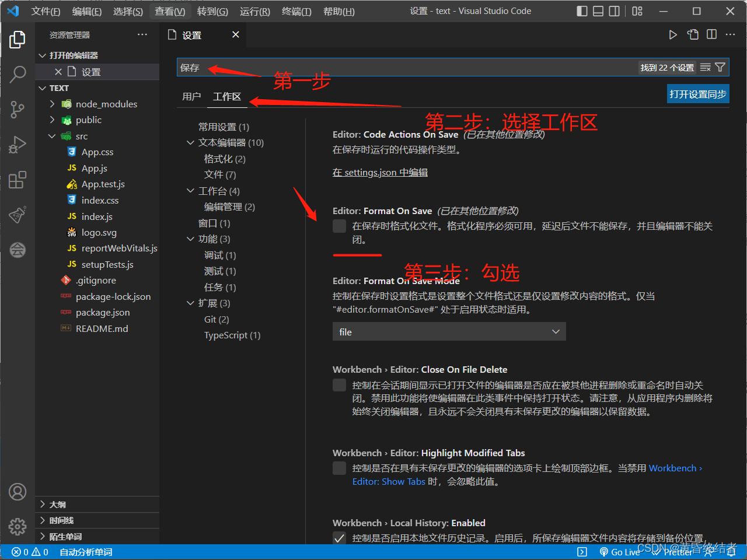Toggle primary side bar layout icon
Viewport: 747px width, 560px height.
tap(582, 11)
